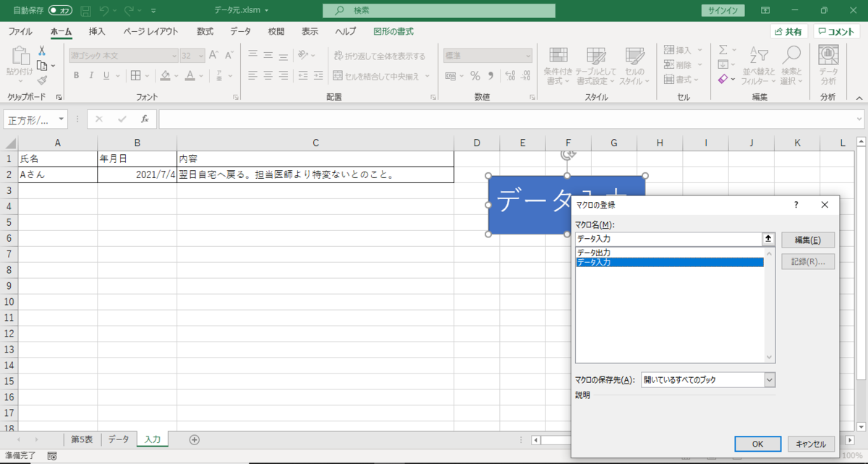Open the font size dropdown

coord(200,55)
